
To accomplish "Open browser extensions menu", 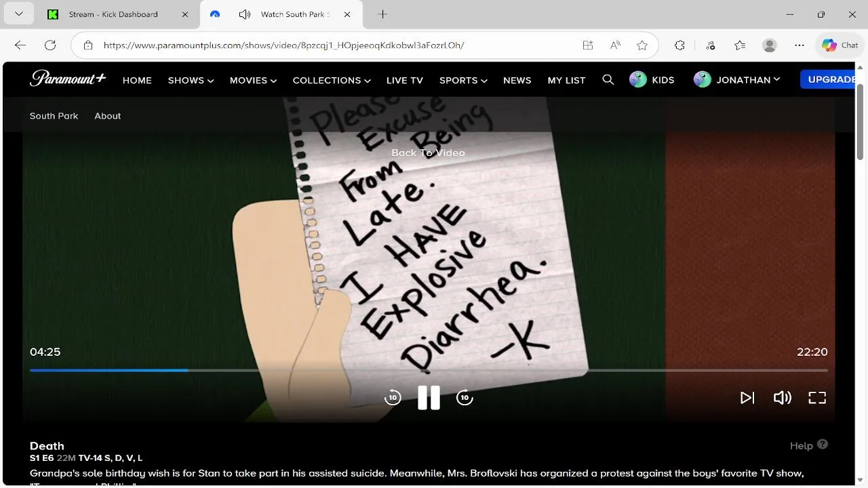I will pos(679,45).
